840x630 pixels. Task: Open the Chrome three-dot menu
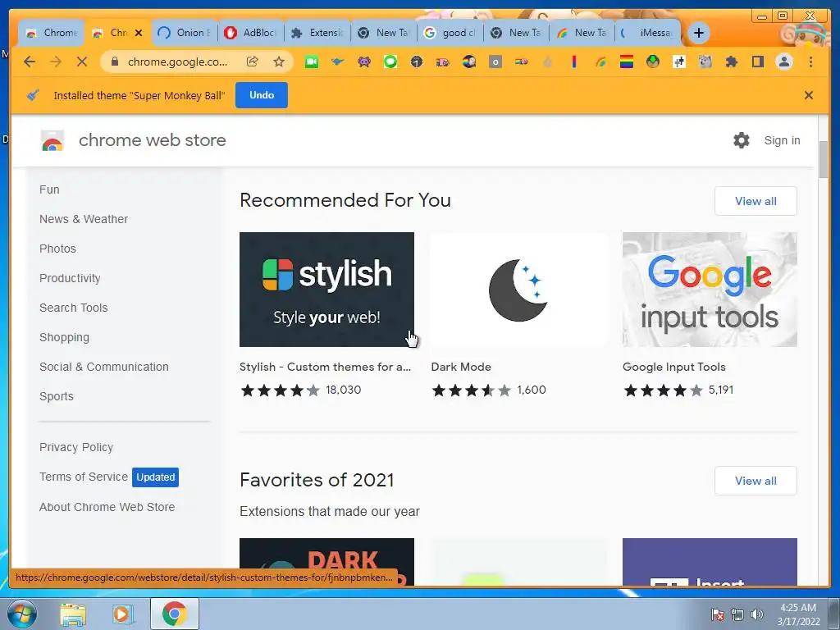[810, 62]
